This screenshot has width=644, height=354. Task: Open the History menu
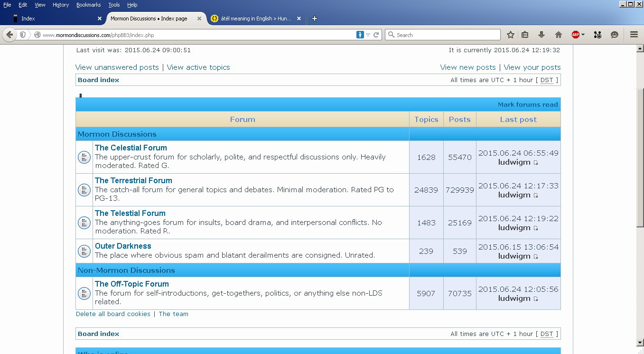(x=61, y=5)
